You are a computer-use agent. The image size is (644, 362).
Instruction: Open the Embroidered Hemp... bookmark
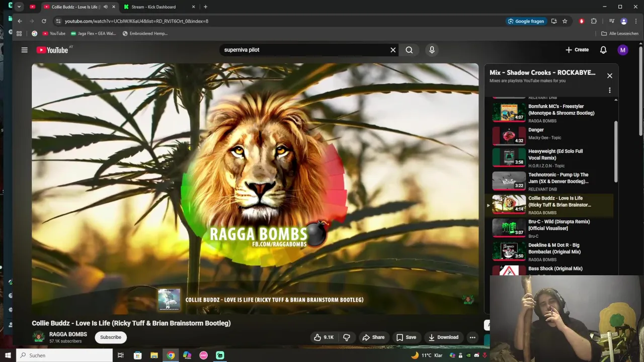(x=145, y=34)
